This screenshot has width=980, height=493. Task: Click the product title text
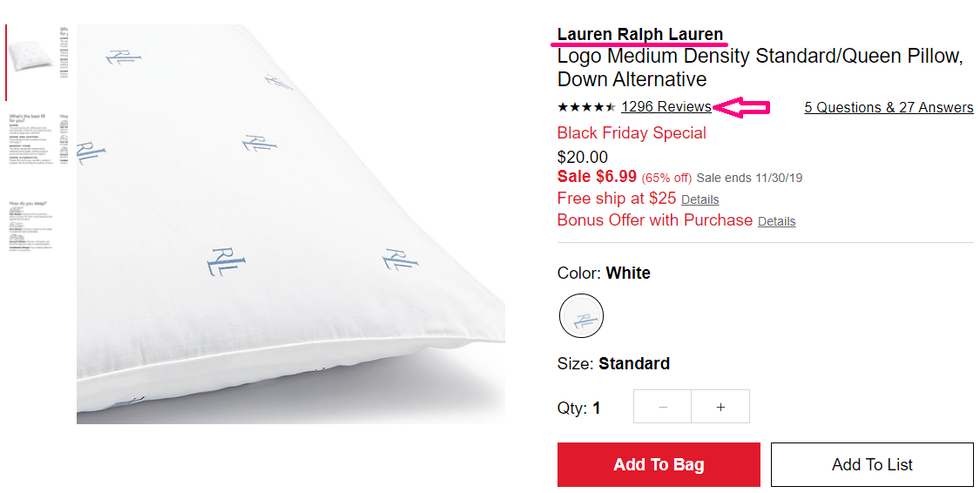point(760,67)
